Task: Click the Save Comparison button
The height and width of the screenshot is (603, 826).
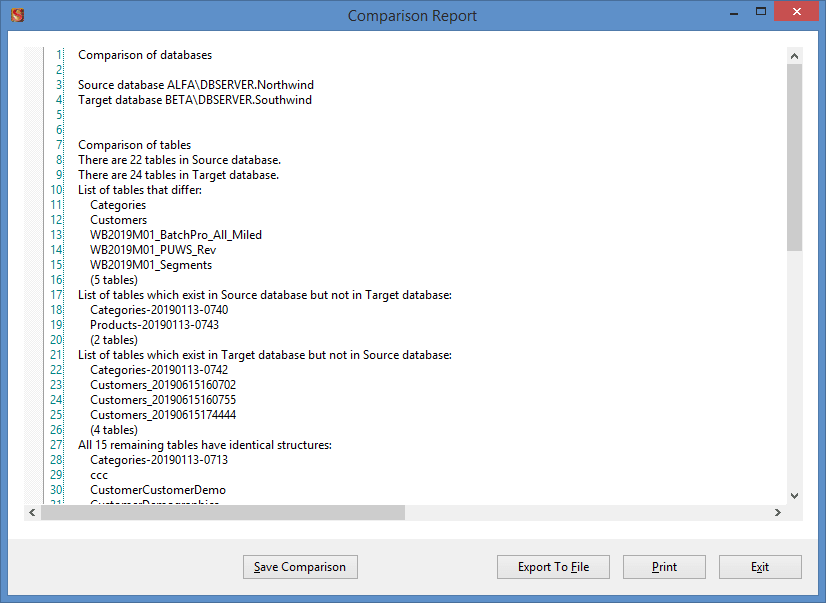Action: (x=300, y=567)
